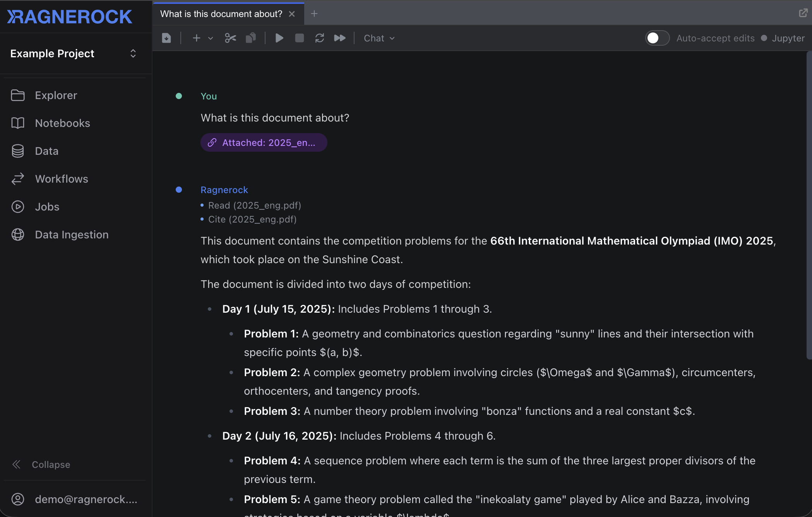Screen dimensions: 812x517
Task: Open the attached 2025_en... file chip
Action: pyautogui.click(x=264, y=142)
